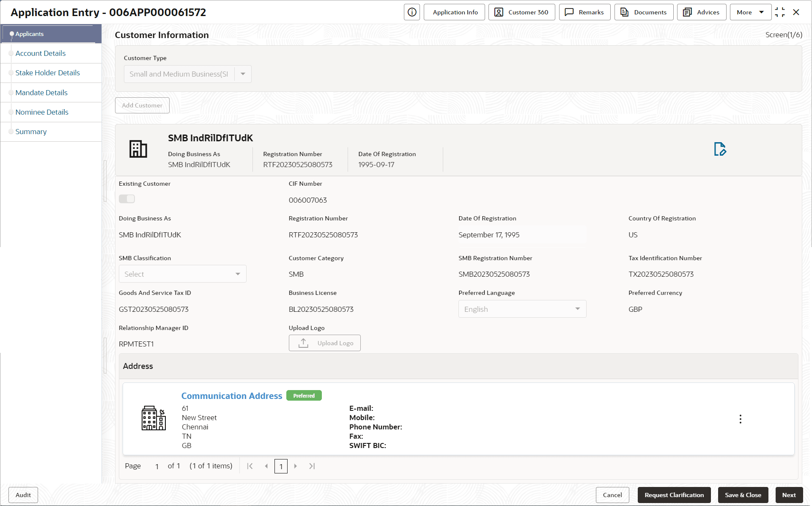Click the collapse screen corners icon
Image resolution: width=812 pixels, height=506 pixels.
780,12
